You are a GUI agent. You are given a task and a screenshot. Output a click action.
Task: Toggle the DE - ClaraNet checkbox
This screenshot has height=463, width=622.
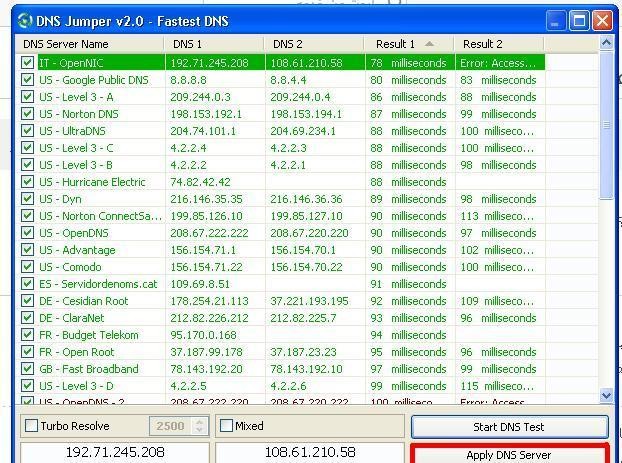coord(27,318)
